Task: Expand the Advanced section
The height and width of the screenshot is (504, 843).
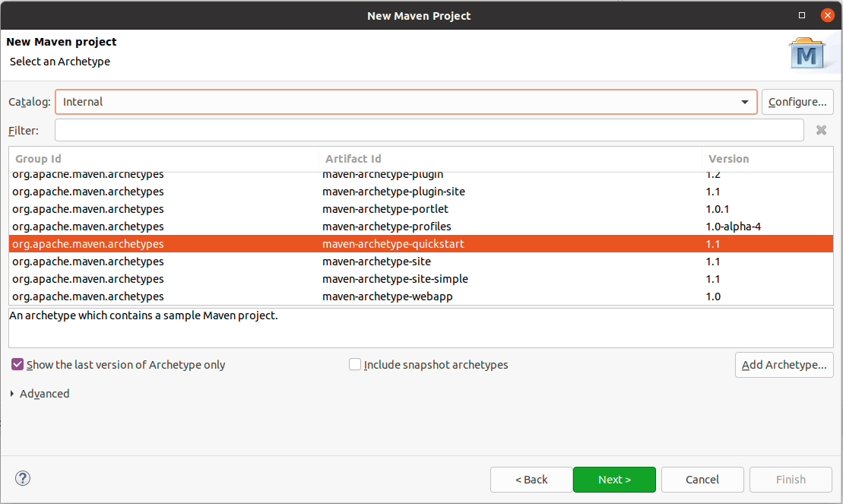Action: (40, 393)
